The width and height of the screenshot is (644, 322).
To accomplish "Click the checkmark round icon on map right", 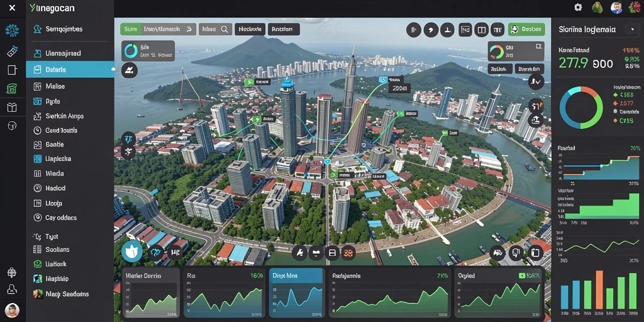I will pos(536,82).
